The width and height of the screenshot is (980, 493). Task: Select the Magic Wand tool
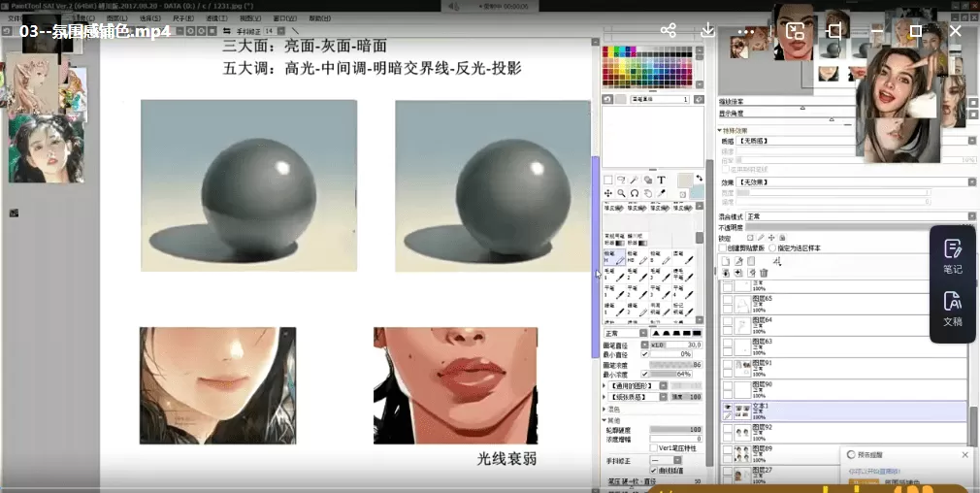[x=635, y=180]
